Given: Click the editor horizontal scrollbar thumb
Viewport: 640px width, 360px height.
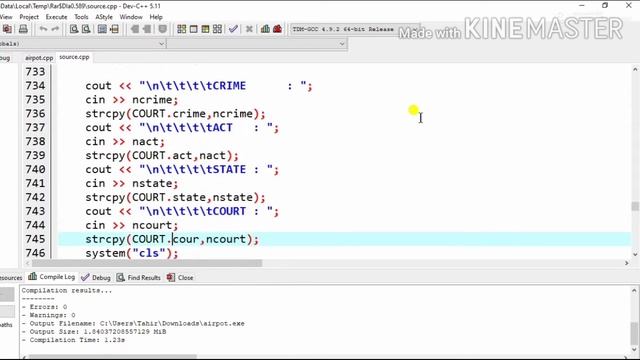Looking at the screenshot, I should 147,263.
